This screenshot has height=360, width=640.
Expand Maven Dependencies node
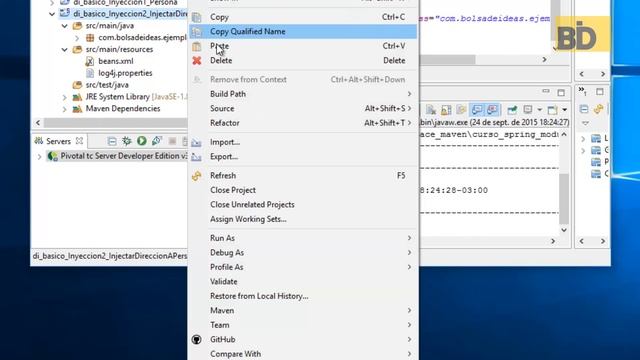click(64, 109)
